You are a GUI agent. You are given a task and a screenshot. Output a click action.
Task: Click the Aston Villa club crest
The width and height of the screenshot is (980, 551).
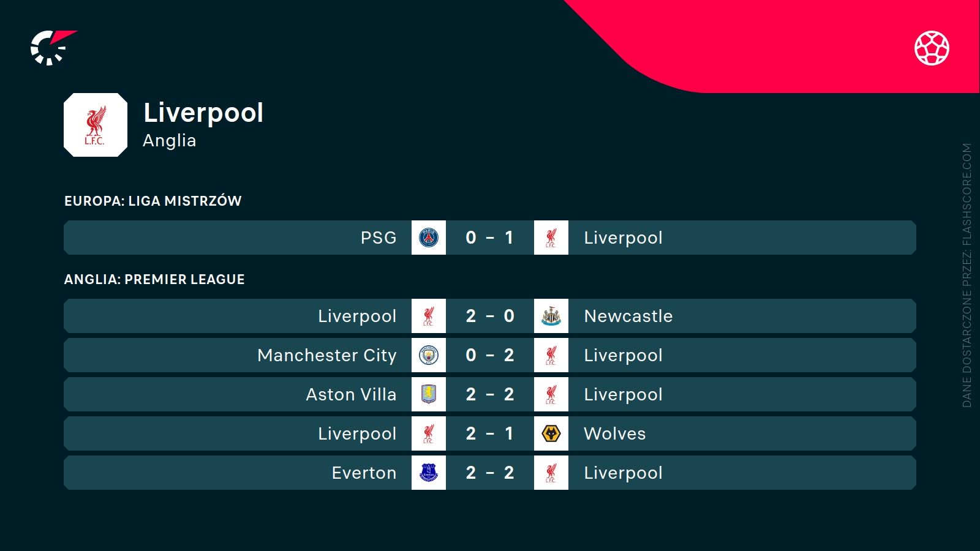click(x=429, y=394)
